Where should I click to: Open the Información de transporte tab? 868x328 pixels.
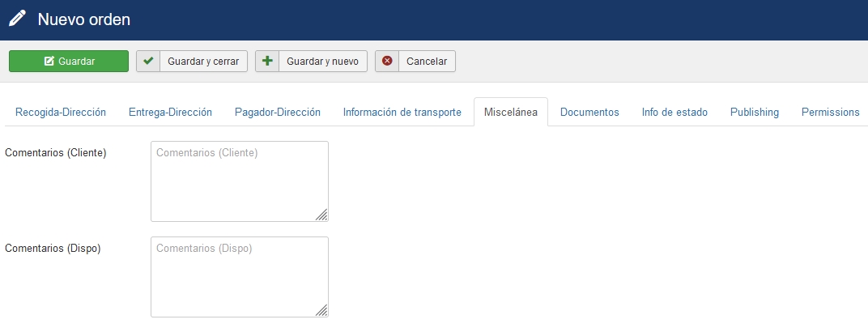tap(402, 113)
